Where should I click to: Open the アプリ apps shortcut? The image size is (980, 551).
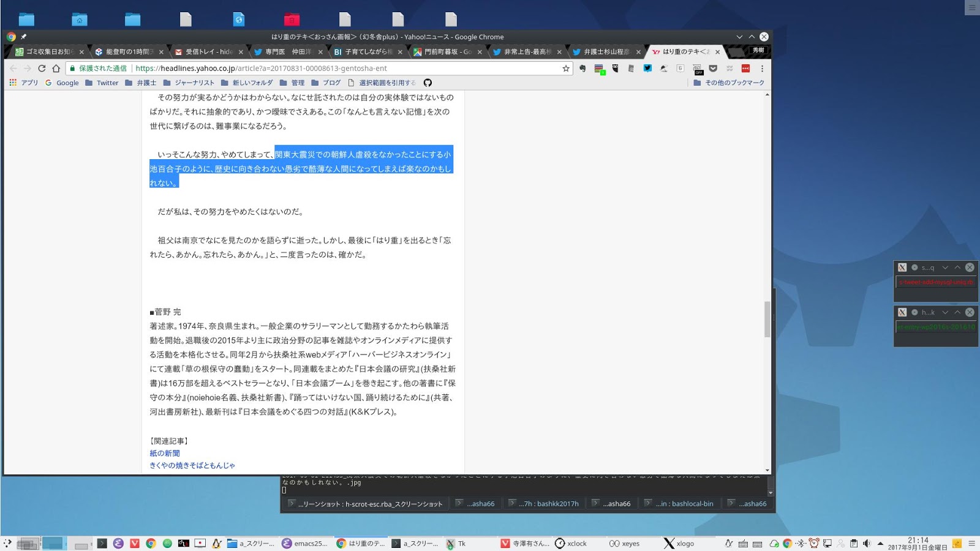(23, 83)
